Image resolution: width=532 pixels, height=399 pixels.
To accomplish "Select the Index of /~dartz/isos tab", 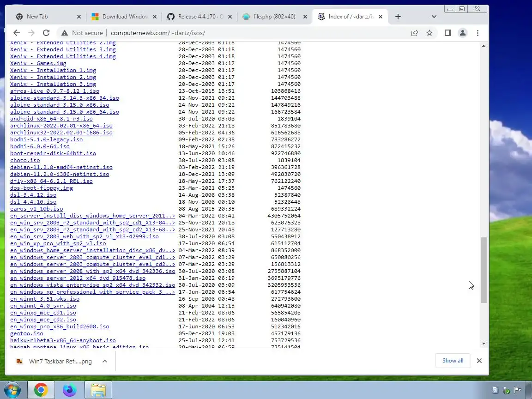I will coord(350,17).
